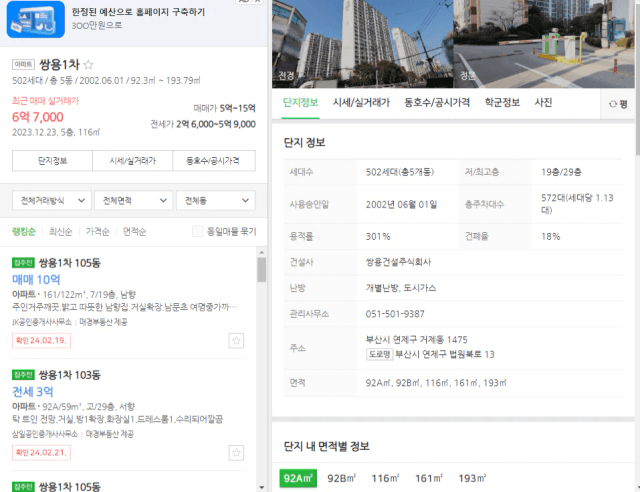
Task: Open the 전체면적 dropdown
Action: click(x=133, y=200)
